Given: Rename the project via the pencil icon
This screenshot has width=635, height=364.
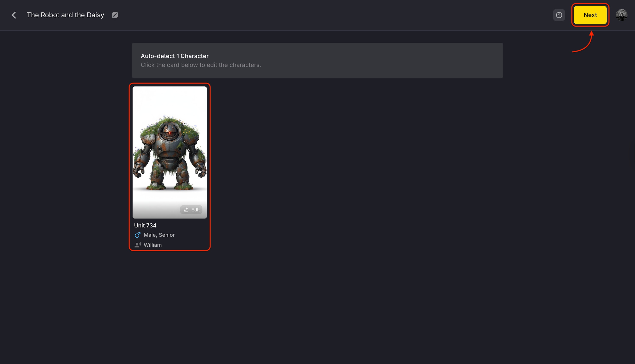Looking at the screenshot, I should click(115, 15).
